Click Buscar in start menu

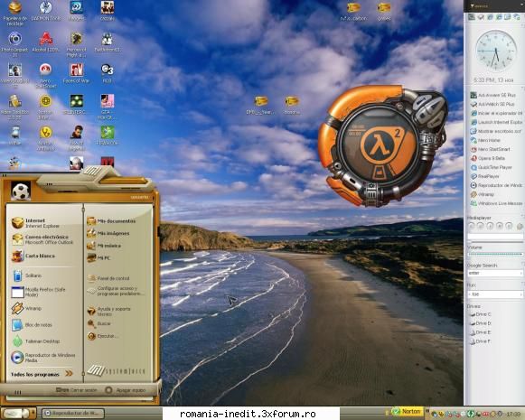99,323
